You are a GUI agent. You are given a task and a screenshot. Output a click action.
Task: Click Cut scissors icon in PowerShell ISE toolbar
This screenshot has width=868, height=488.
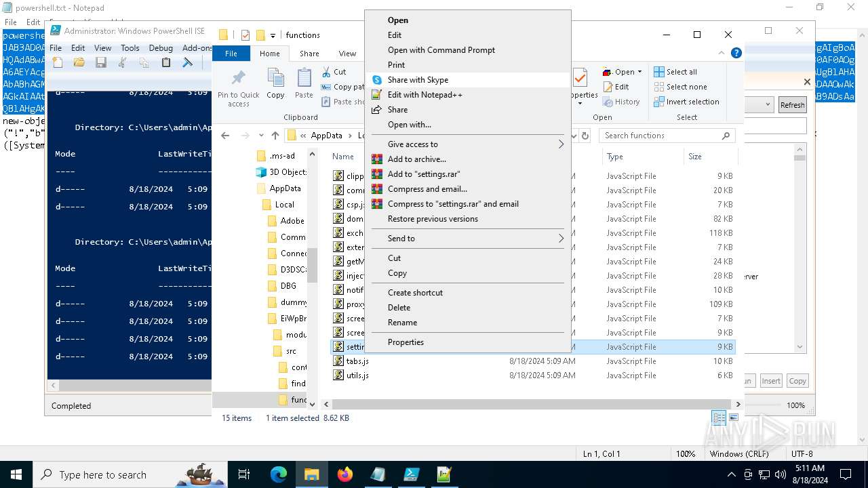coord(123,62)
